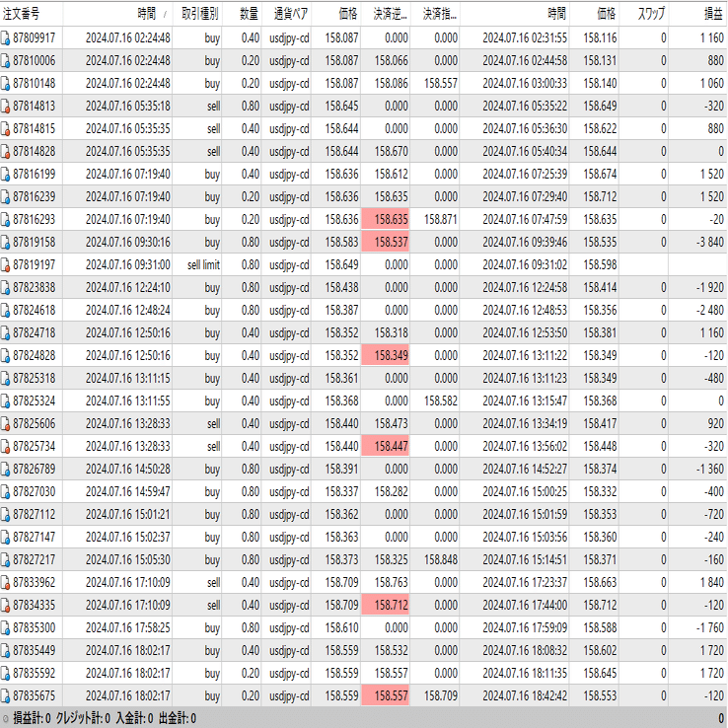
Task: Click the 出金計: 0 summary text
Action: pyautogui.click(x=178, y=719)
